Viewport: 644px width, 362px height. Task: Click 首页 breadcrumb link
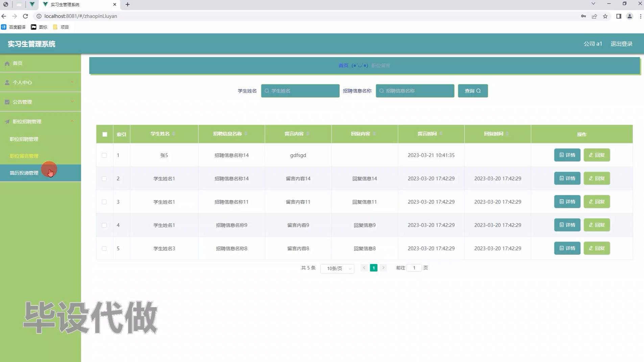(x=343, y=66)
